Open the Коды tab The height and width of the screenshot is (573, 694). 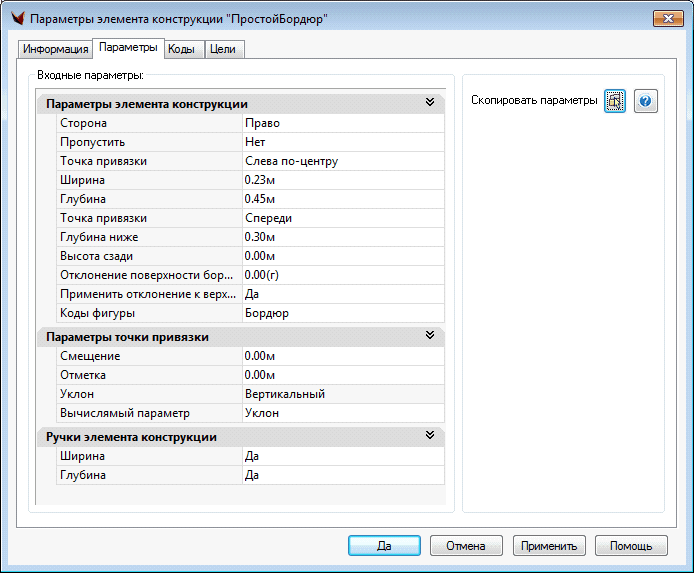181,49
